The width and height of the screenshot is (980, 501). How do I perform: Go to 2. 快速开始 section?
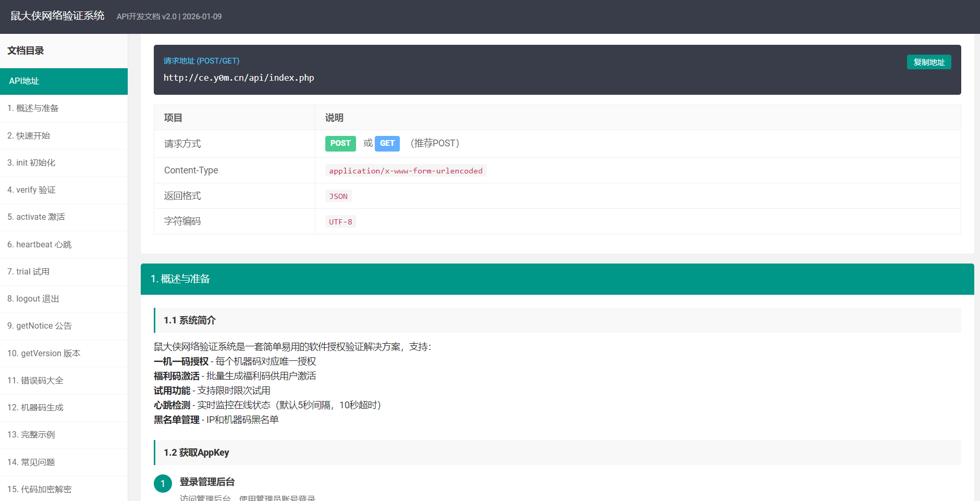tap(29, 135)
